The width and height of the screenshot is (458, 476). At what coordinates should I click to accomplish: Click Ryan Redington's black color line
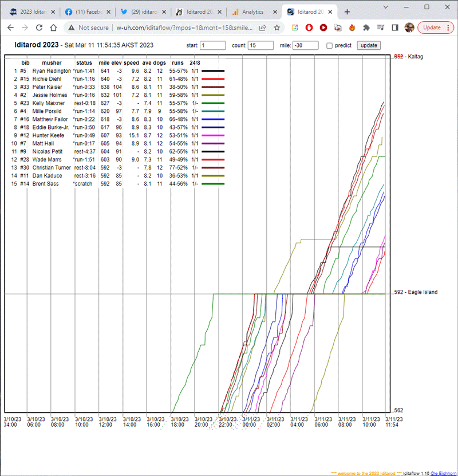213,71
